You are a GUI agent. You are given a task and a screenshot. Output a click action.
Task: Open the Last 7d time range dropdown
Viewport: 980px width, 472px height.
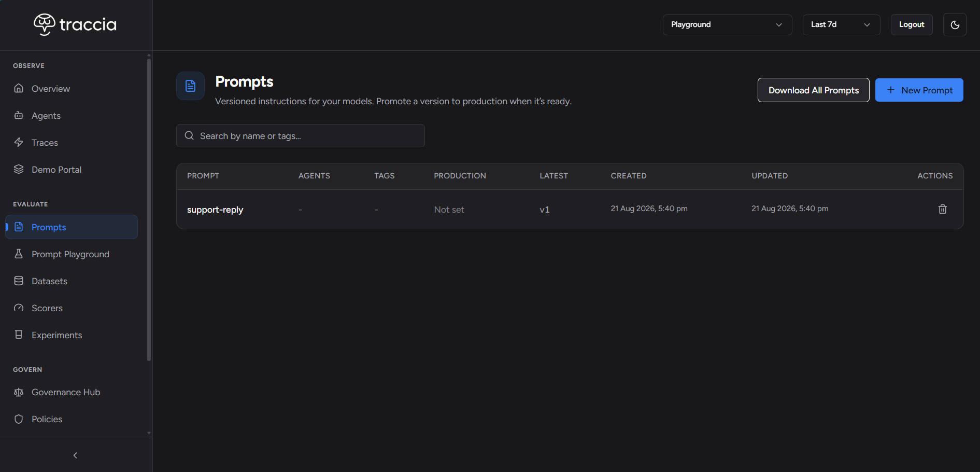click(841, 24)
